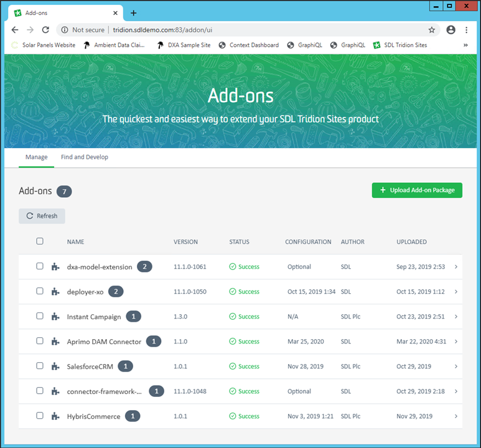
Task: Open a new browser tab with plus
Action: coord(133,13)
